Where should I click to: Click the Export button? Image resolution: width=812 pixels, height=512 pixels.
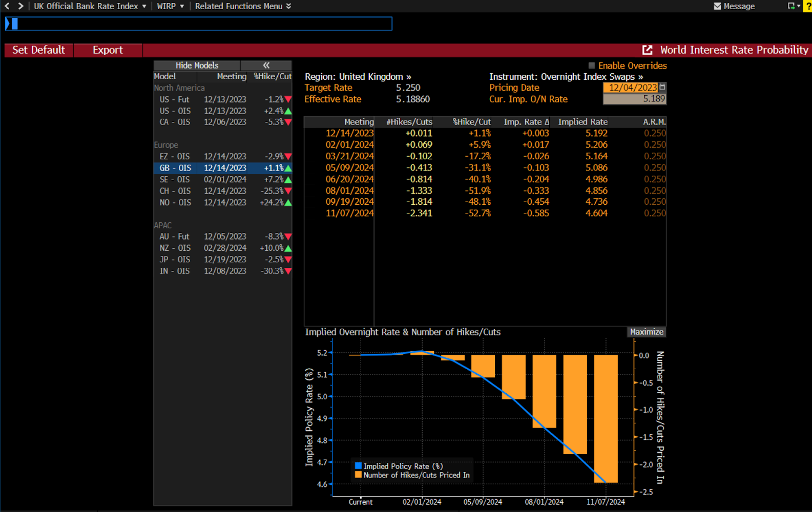[108, 50]
